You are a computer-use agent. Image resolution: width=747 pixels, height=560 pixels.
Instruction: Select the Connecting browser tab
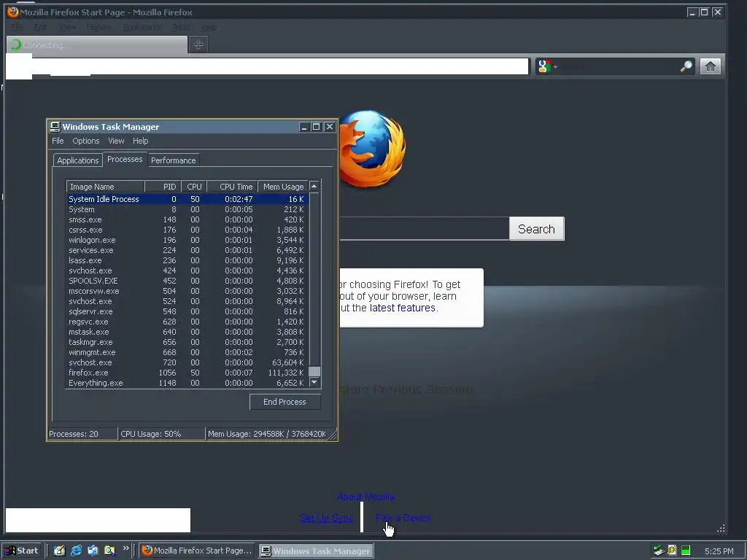click(97, 45)
